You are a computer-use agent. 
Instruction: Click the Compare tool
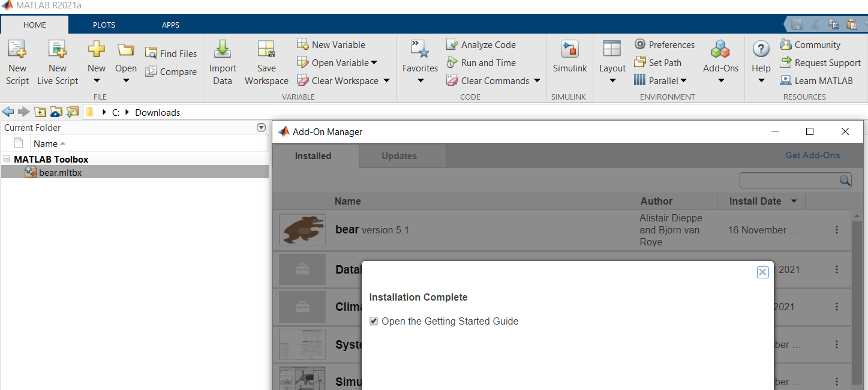pos(171,71)
